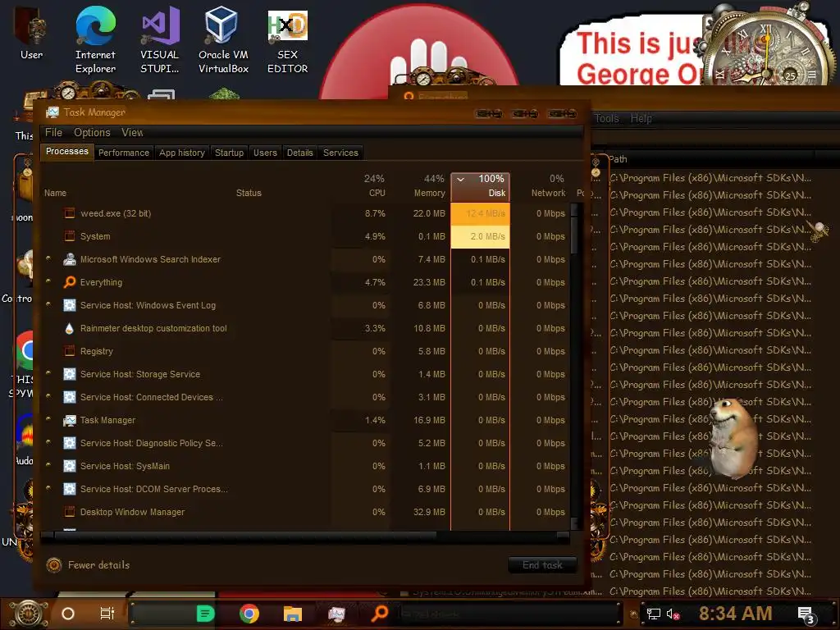Expand Service Host: Storage Service
840x630 pixels.
(48, 373)
